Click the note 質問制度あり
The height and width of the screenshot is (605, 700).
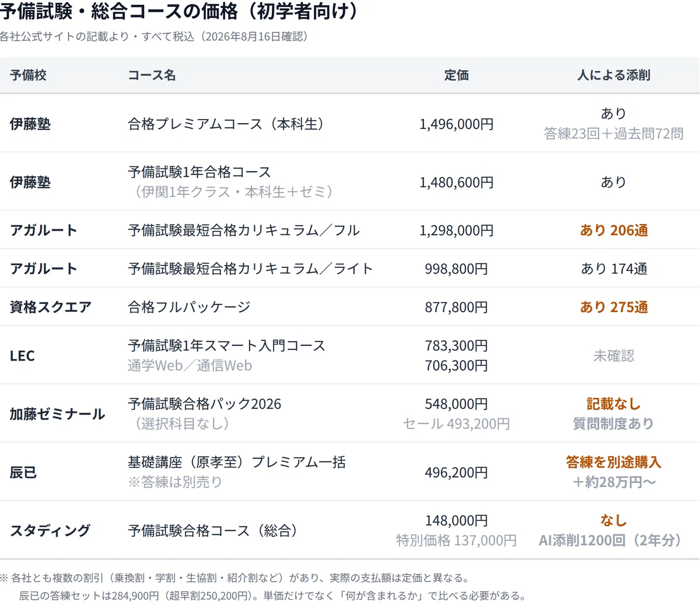tap(614, 424)
